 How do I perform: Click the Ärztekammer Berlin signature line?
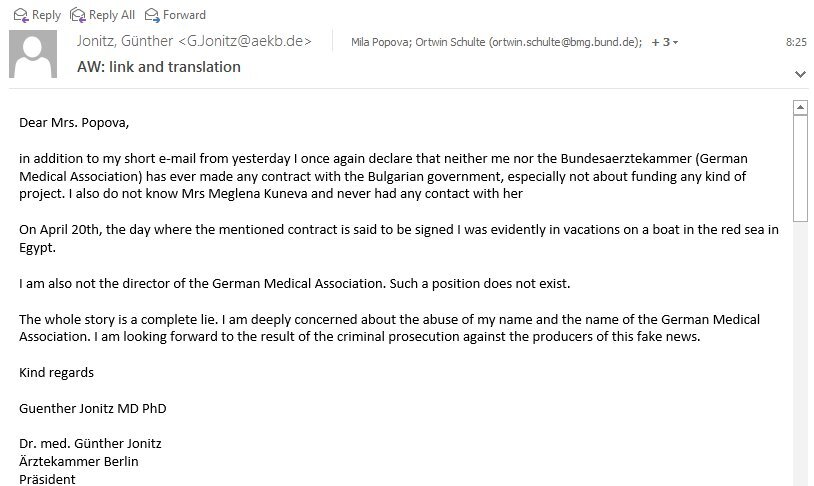click(x=79, y=462)
